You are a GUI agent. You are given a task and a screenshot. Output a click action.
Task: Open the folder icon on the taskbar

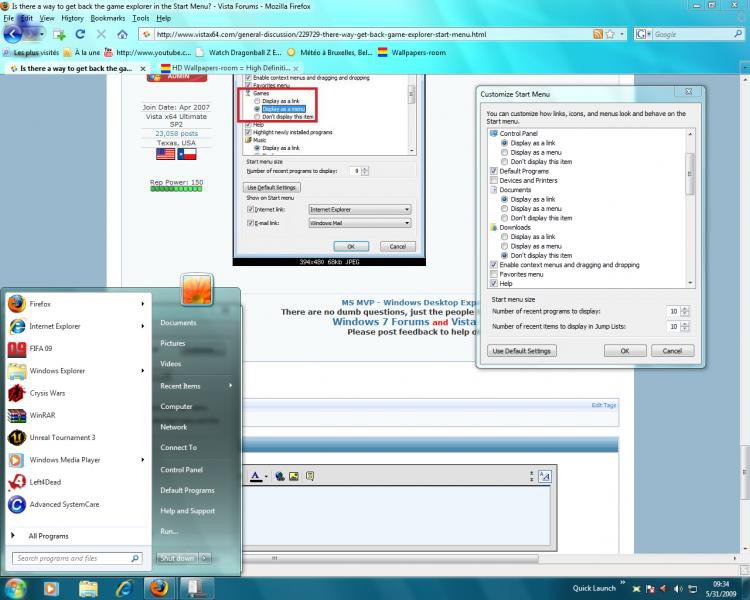point(88,589)
